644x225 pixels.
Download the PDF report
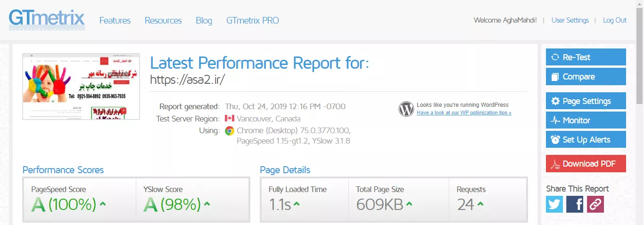point(586,163)
